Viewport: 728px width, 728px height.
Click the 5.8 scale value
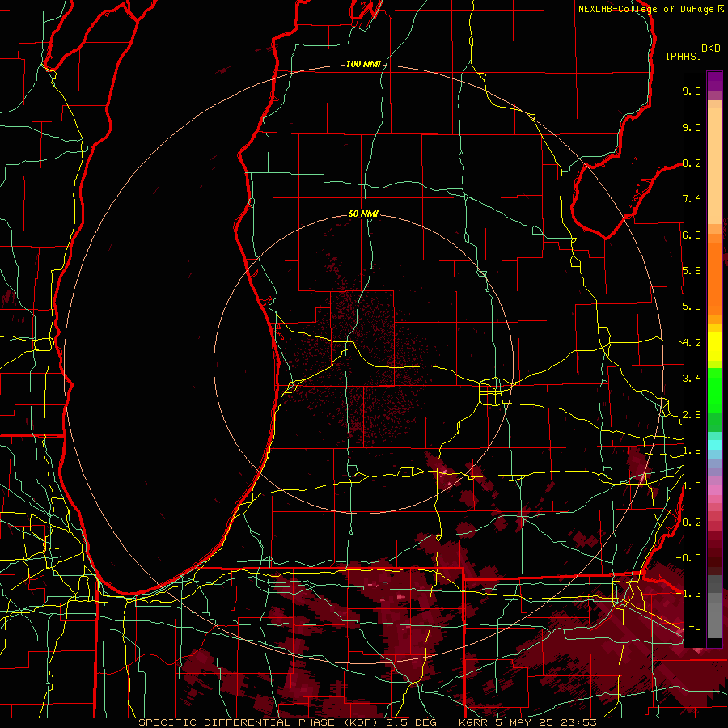[x=692, y=271]
